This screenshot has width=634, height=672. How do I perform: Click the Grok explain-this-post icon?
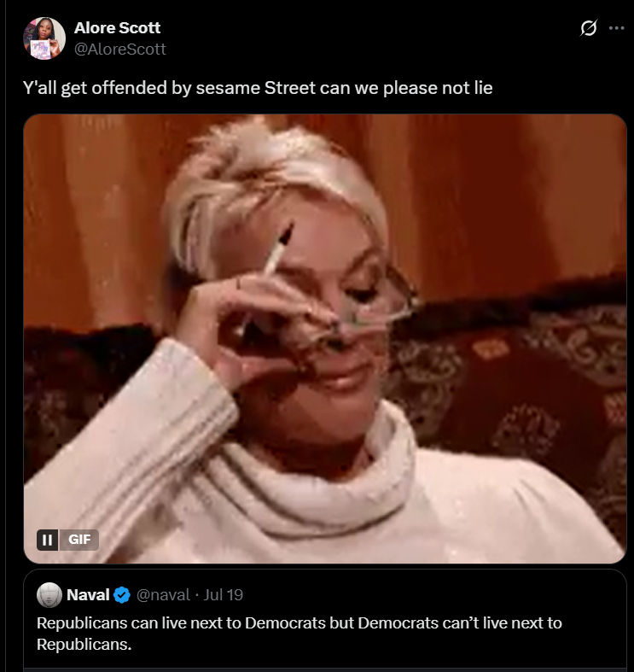[x=589, y=28]
